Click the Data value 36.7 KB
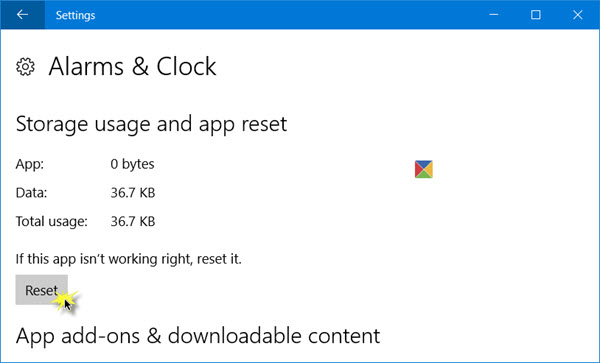Image resolution: width=600 pixels, height=363 pixels. (133, 193)
